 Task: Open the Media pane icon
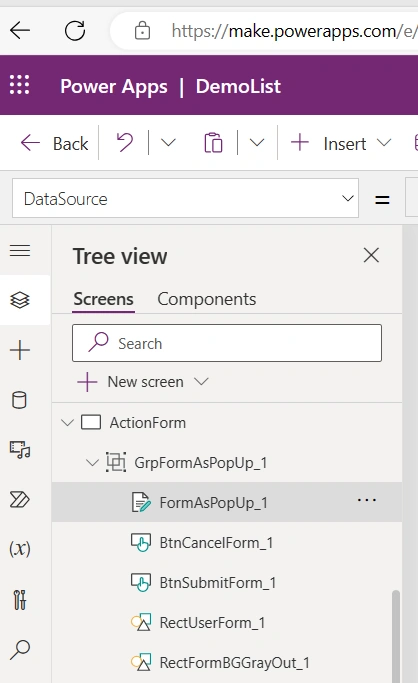click(20, 450)
